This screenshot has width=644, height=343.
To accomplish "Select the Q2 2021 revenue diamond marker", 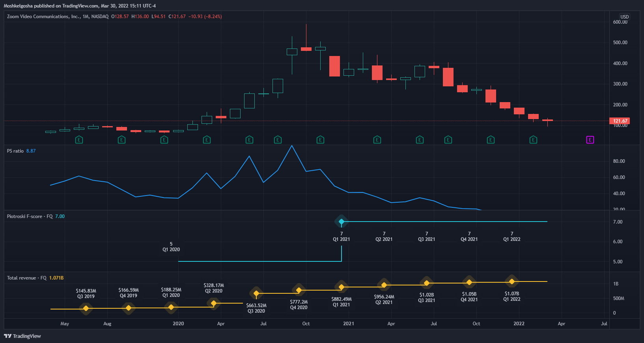I will point(384,285).
